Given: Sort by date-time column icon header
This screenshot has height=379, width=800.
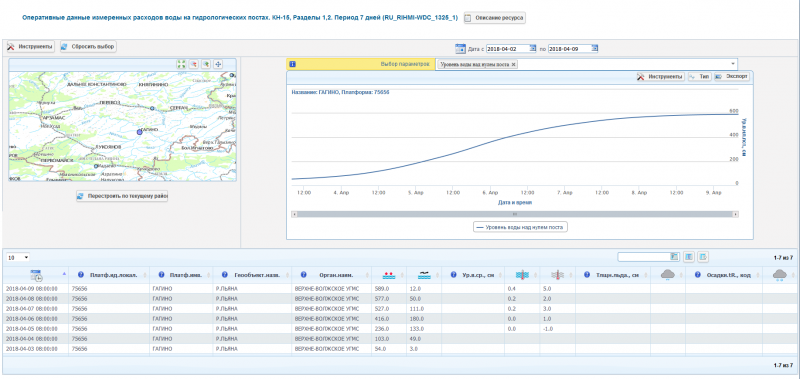Looking at the screenshot, I should tap(36, 275).
